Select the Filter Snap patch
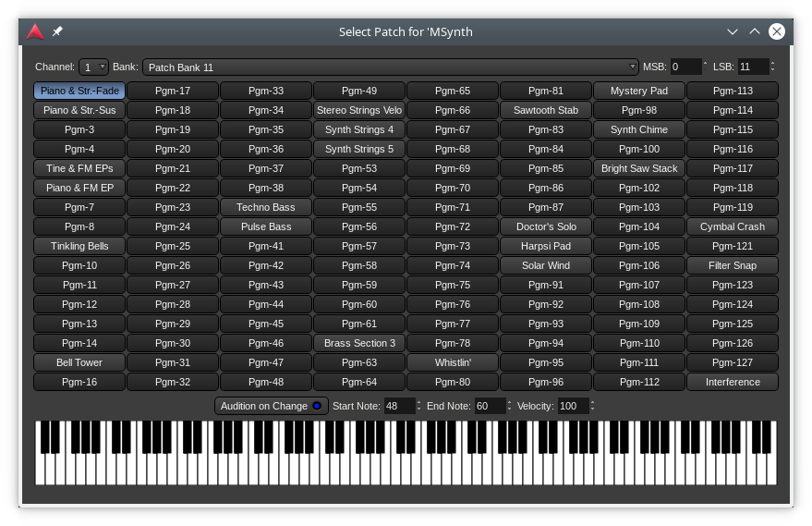 733,265
